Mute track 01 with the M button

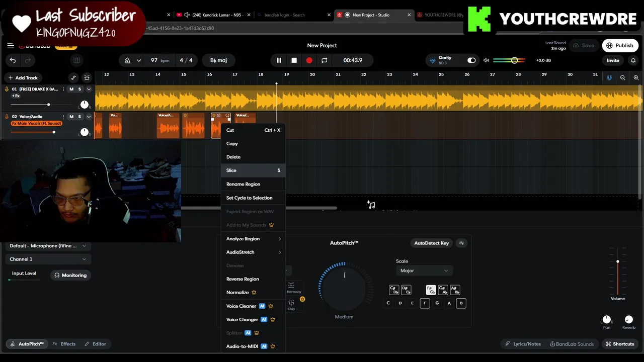71,89
